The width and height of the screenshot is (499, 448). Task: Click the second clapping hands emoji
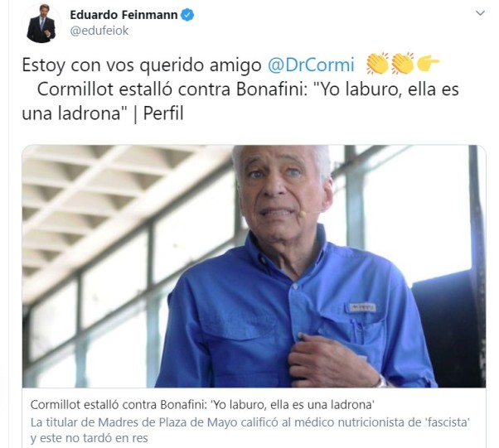403,64
